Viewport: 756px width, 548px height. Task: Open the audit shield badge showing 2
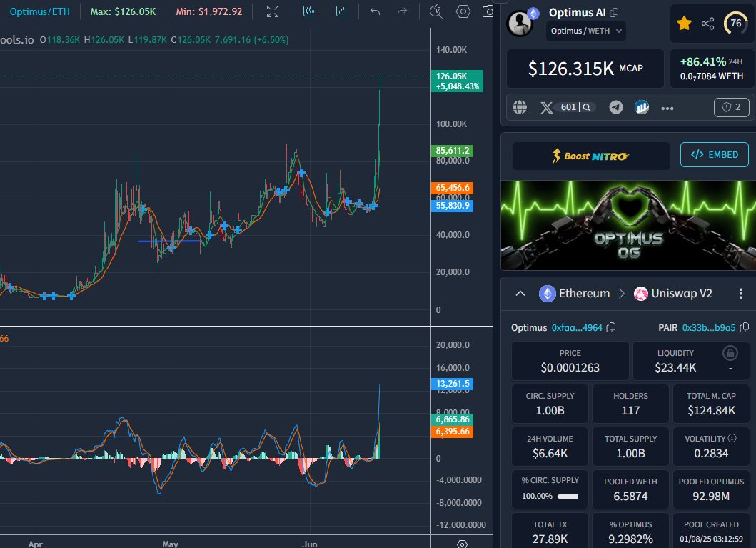point(732,107)
